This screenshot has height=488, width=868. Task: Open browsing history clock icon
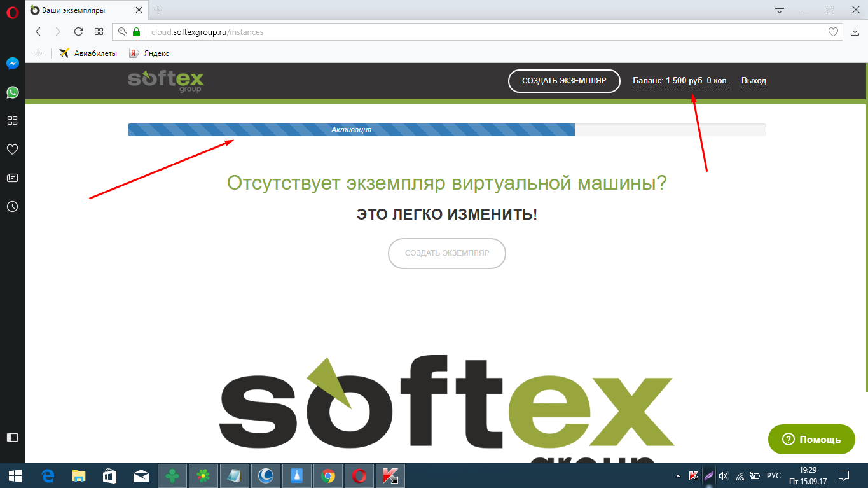pos(12,207)
